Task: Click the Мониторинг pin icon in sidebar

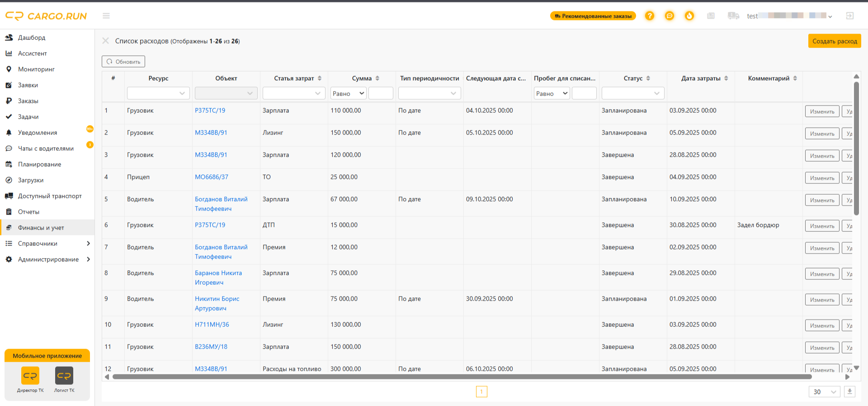Action: coord(9,69)
